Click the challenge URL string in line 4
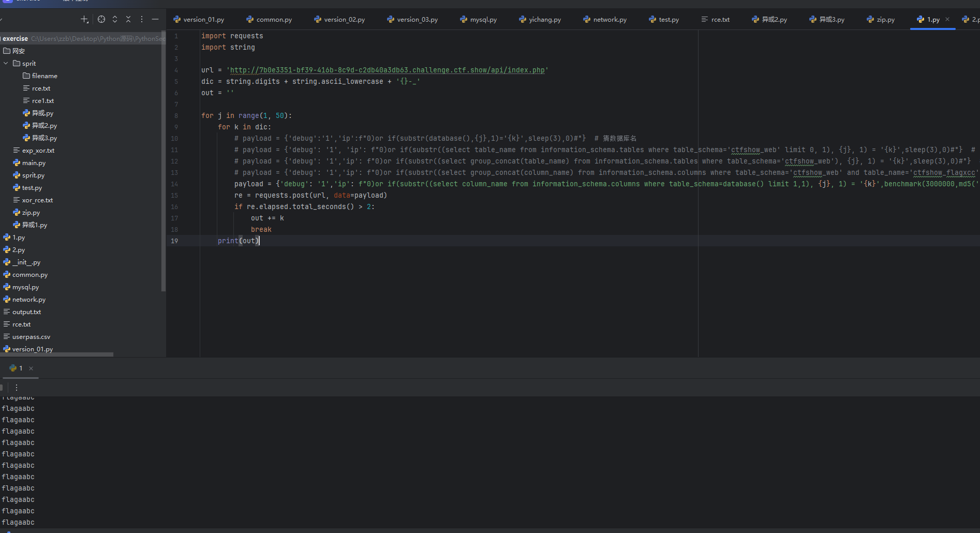This screenshot has height=533, width=980. tap(387, 70)
